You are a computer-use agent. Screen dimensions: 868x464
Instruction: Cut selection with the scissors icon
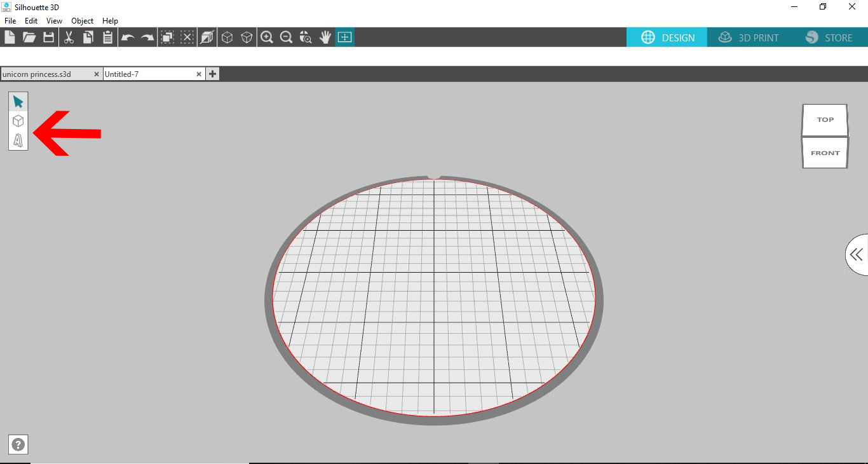[x=69, y=38]
